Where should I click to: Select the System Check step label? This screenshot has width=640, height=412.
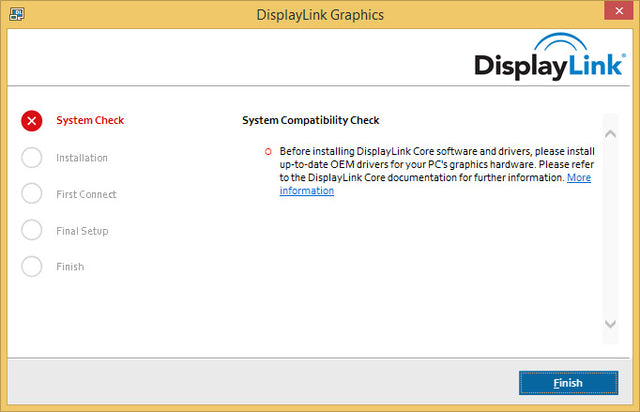(90, 120)
